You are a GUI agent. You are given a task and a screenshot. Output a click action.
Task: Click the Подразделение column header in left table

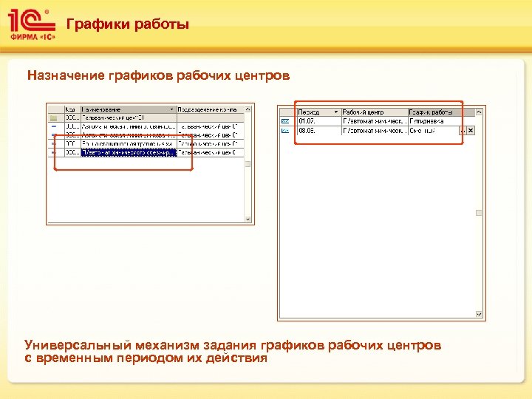point(211,109)
